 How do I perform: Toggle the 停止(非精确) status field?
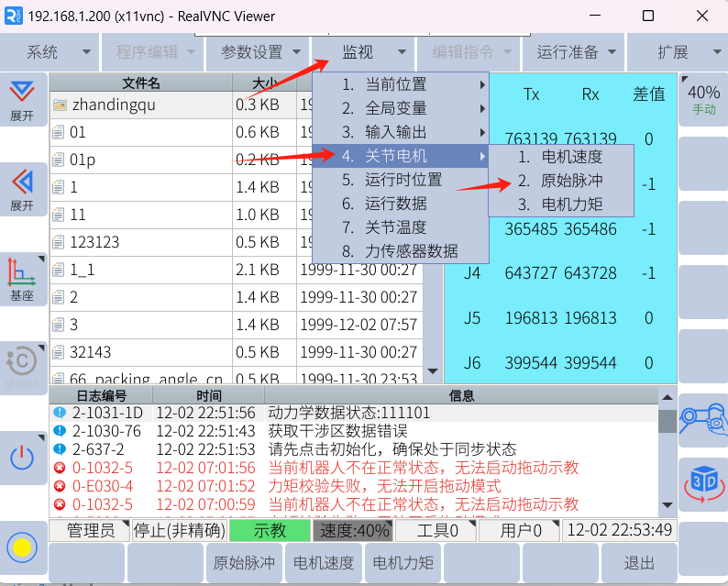(179, 530)
